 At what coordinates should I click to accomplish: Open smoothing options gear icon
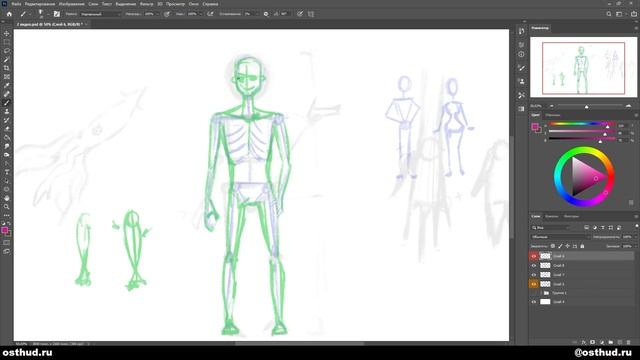266,14
